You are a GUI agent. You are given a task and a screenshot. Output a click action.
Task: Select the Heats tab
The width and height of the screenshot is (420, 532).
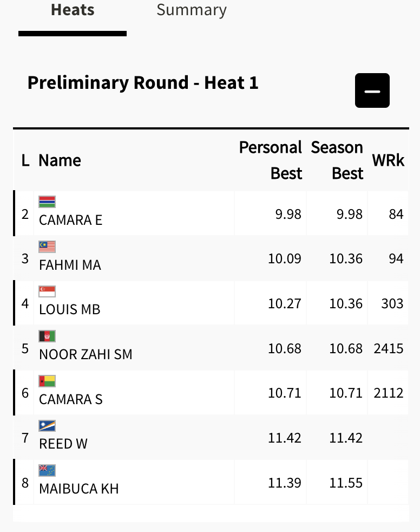point(73,10)
